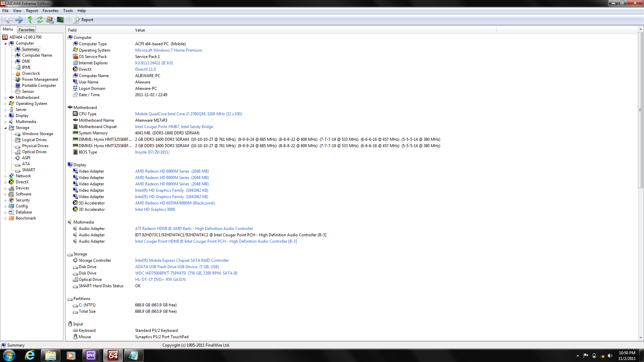This screenshot has height=362, width=644.
Task: Open the Power Management page
Action: (40, 79)
